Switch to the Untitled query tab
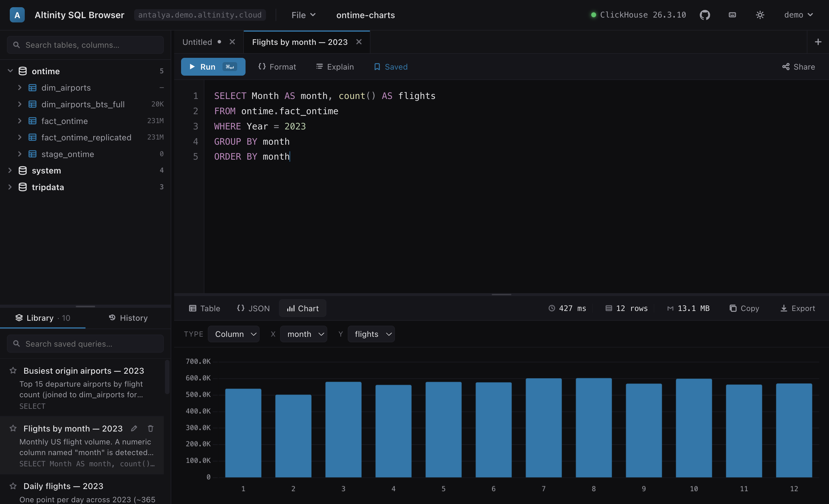 coord(197,42)
